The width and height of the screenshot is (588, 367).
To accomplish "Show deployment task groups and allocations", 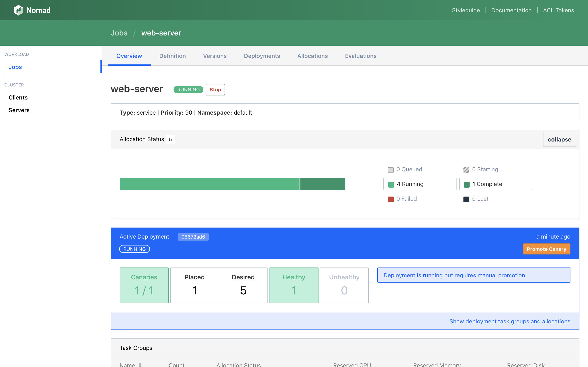I will (510, 321).
